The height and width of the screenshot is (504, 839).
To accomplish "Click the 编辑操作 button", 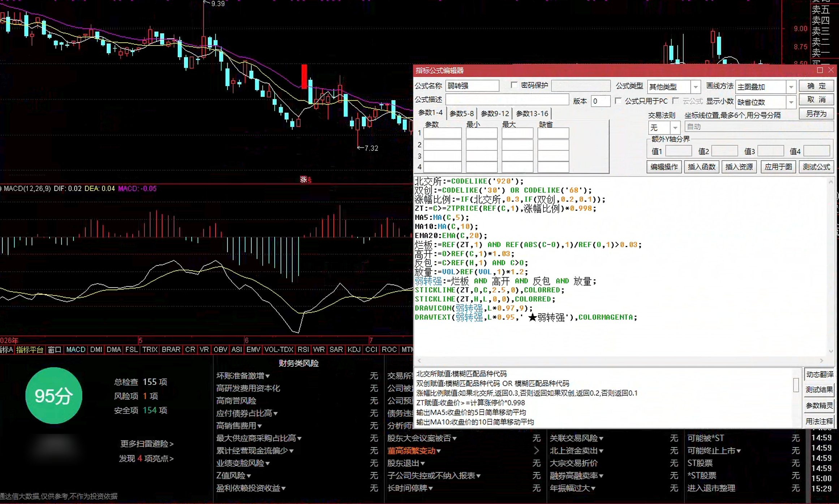I will pyautogui.click(x=664, y=167).
